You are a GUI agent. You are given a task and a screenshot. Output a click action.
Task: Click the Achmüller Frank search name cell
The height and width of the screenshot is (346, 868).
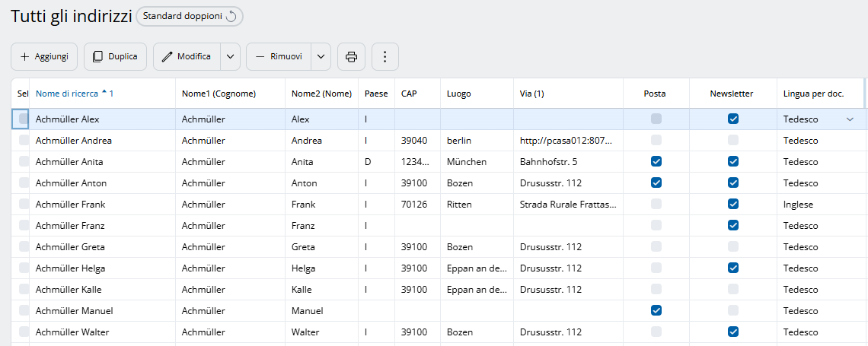coord(71,205)
